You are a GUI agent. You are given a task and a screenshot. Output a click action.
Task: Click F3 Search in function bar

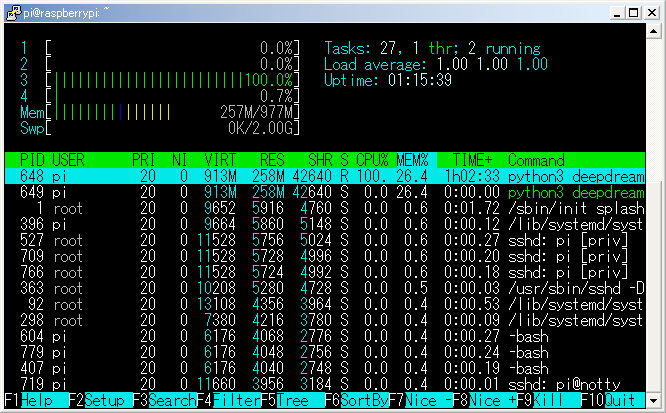(166, 400)
